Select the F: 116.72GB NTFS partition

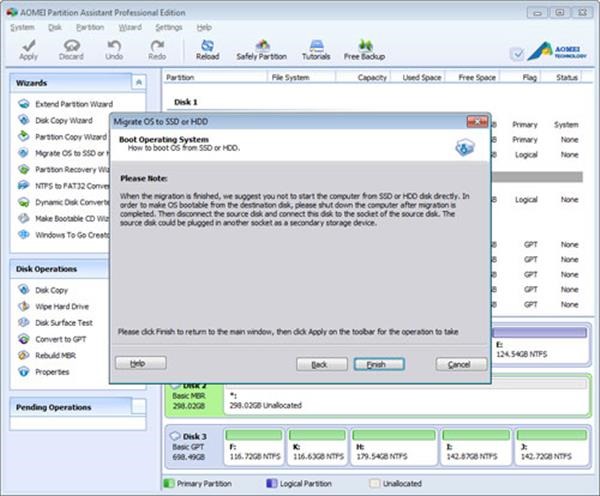tap(254, 446)
